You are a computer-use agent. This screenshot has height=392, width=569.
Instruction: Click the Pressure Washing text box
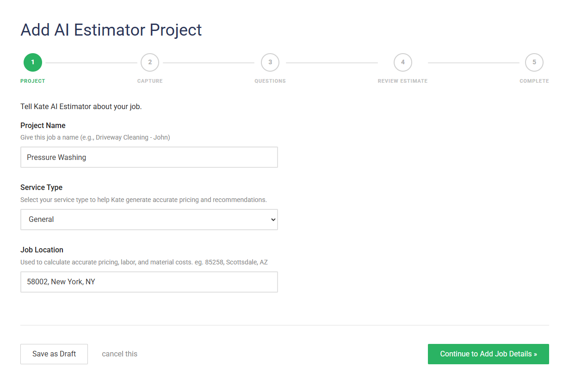pos(149,157)
